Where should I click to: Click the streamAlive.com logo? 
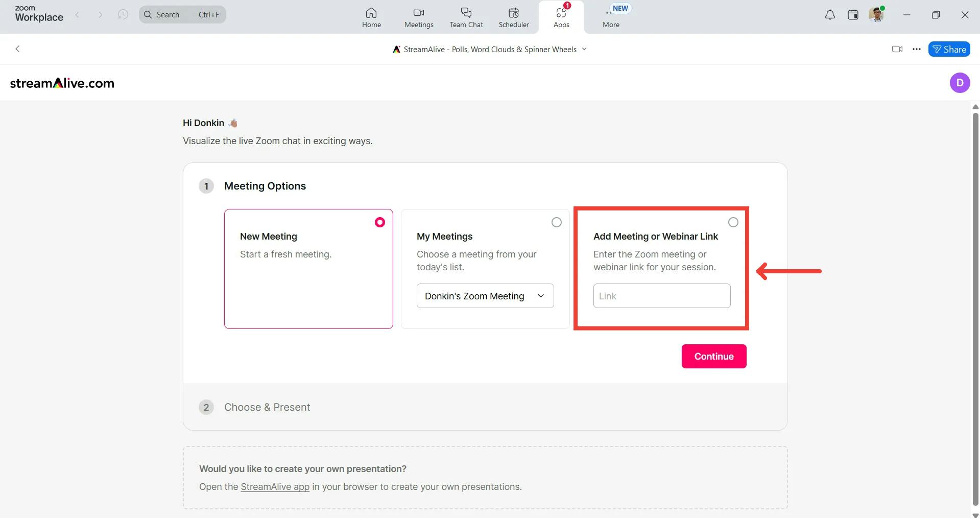click(62, 83)
